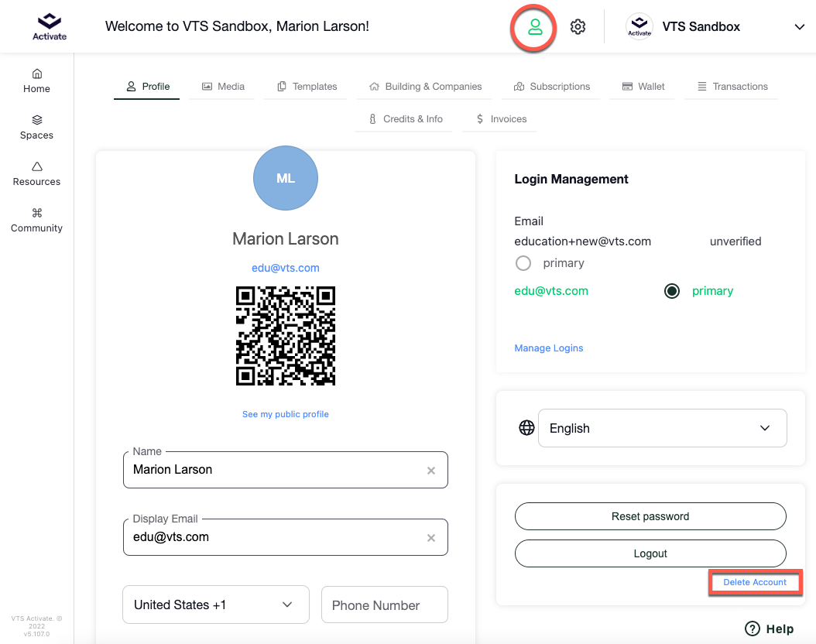Click the edu@vts.com link under the name
Viewport: 816px width, 644px height.
[286, 268]
